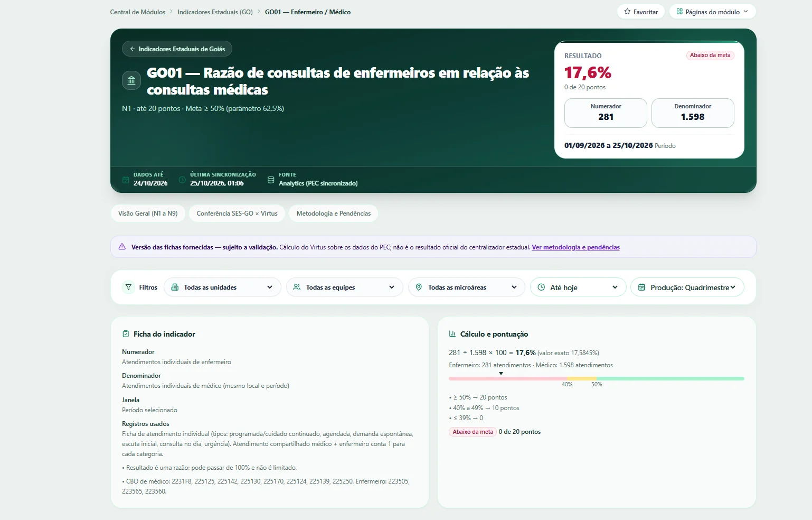Click the star icon beside Favoritar
Viewport: 812px width, 520px height.
pos(627,12)
